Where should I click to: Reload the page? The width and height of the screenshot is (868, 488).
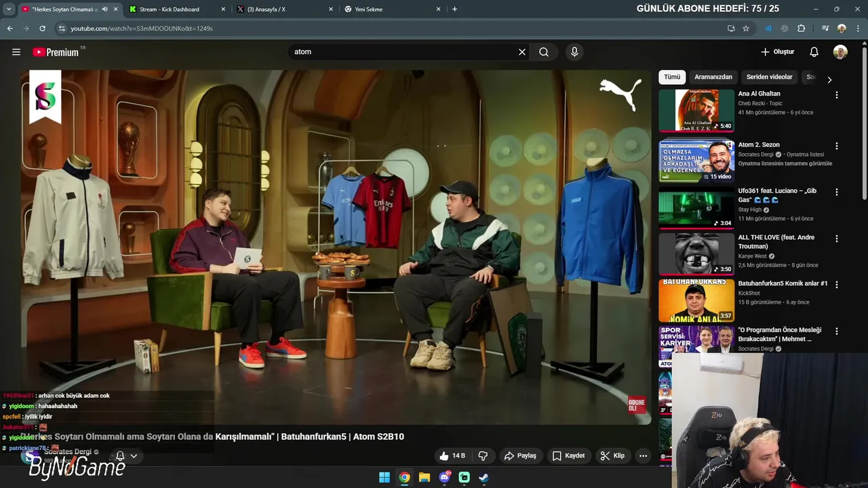(42, 28)
